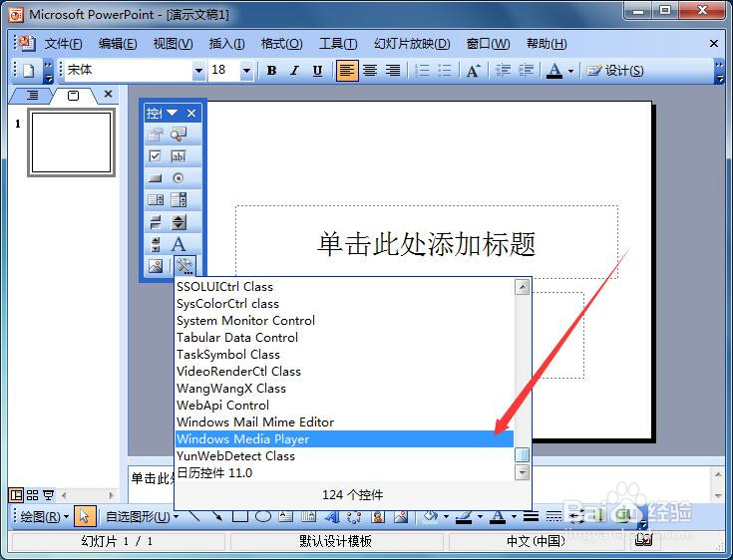Enable Align Right text alignment
The height and width of the screenshot is (560, 733).
(393, 71)
